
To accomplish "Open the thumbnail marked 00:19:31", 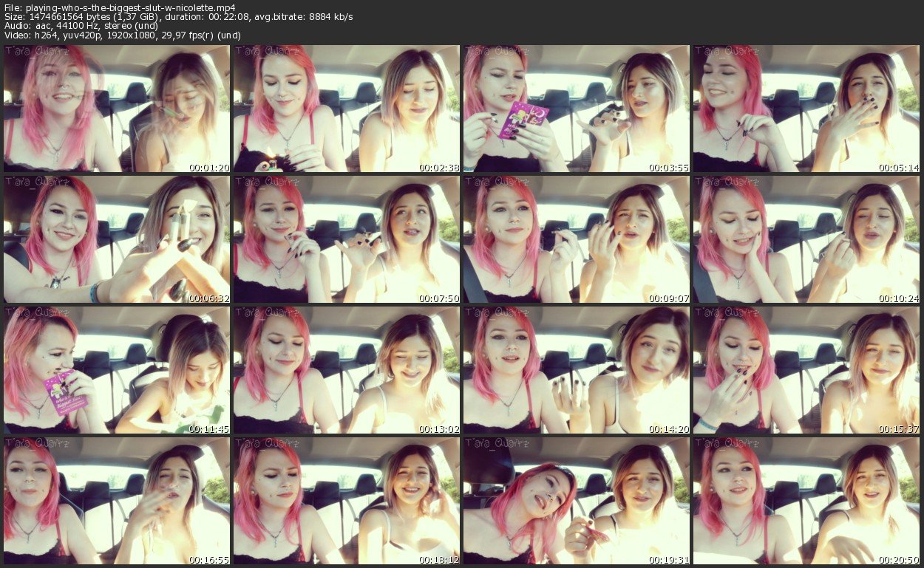I will click(x=577, y=500).
